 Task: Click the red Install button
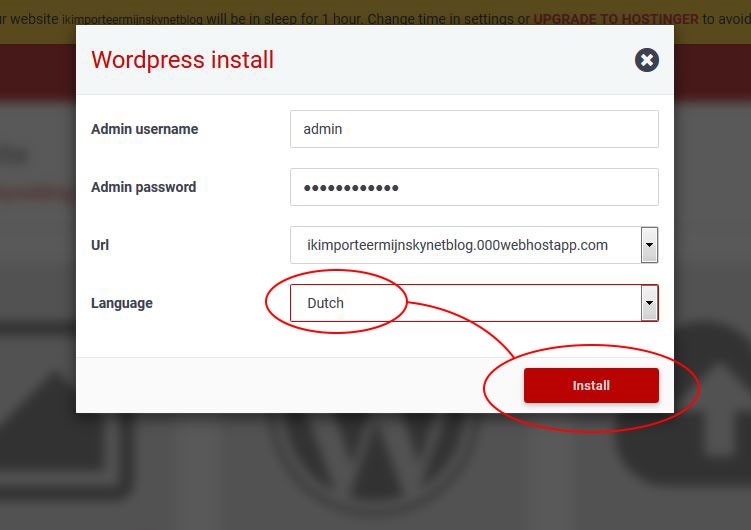click(591, 385)
